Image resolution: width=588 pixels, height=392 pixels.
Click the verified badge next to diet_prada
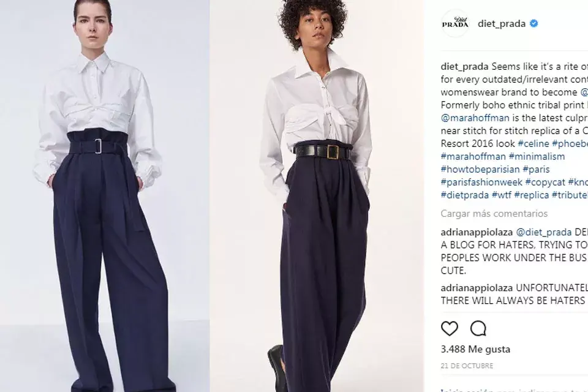pyautogui.click(x=533, y=24)
